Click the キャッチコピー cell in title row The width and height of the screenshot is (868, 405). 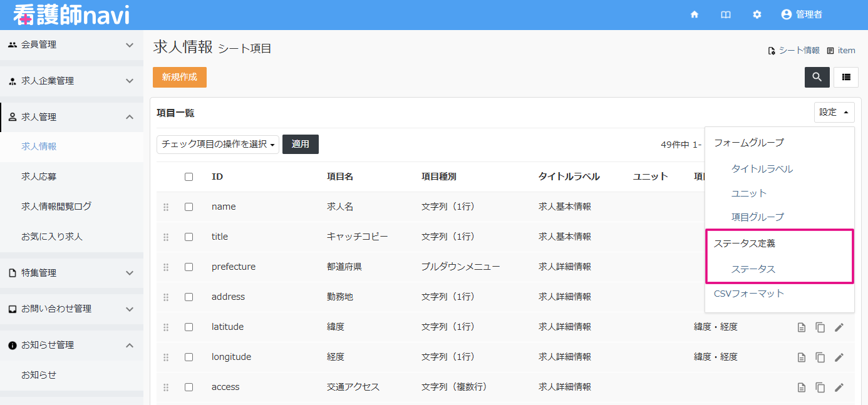[x=358, y=237]
